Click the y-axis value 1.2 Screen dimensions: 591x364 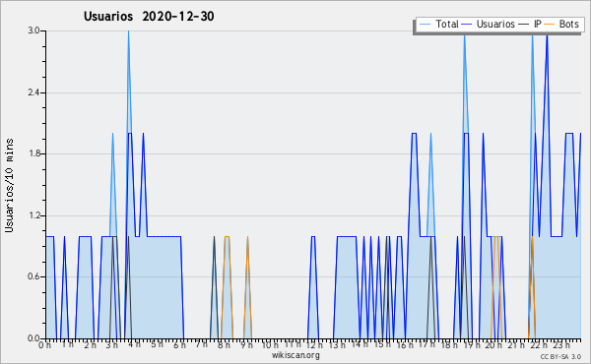coord(33,215)
